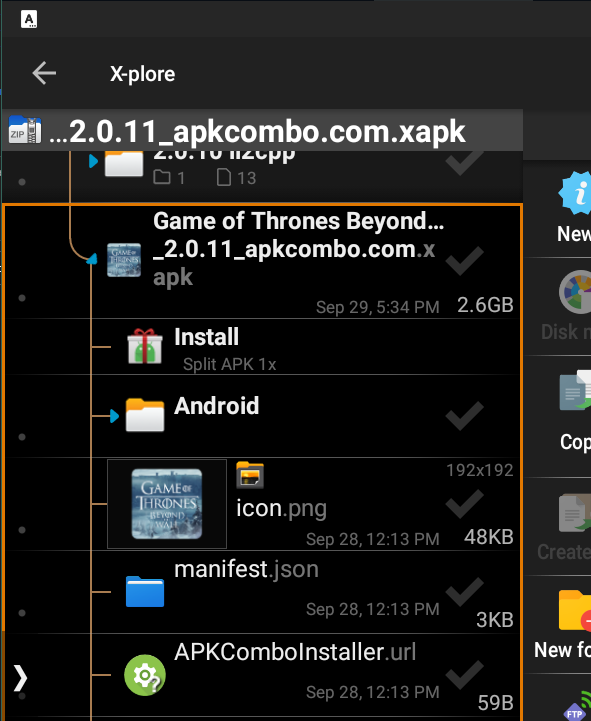Select the APKComboInstaller.url file name
591x721 pixels.
tap(295, 652)
